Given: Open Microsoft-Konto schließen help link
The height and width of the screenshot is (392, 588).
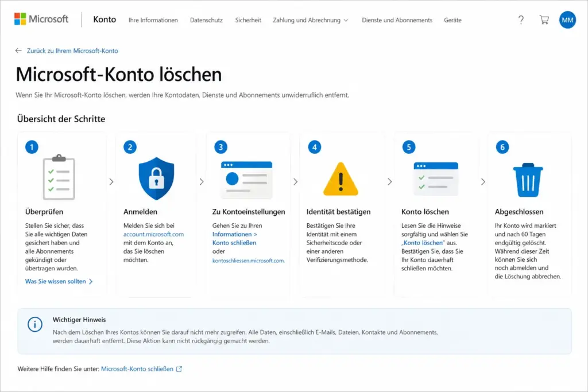Looking at the screenshot, I should pyautogui.click(x=137, y=369).
